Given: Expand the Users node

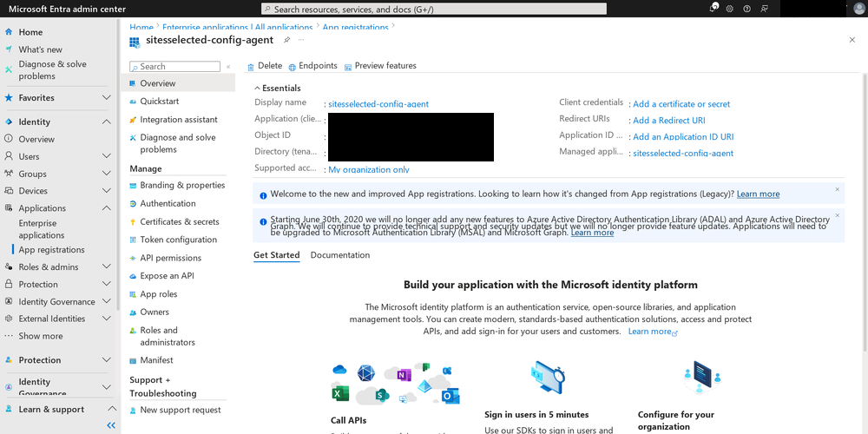Looking at the screenshot, I should 107,156.
